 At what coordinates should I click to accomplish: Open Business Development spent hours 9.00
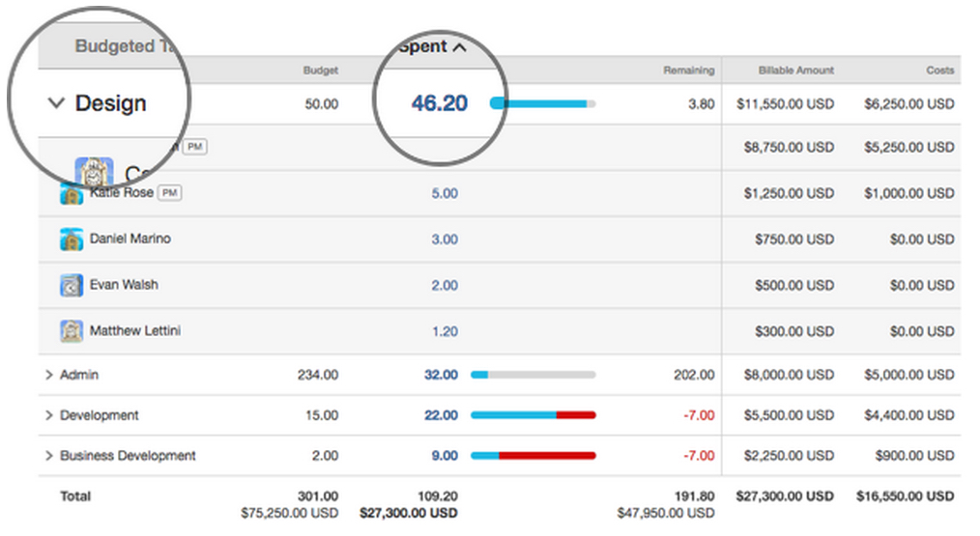(x=445, y=456)
